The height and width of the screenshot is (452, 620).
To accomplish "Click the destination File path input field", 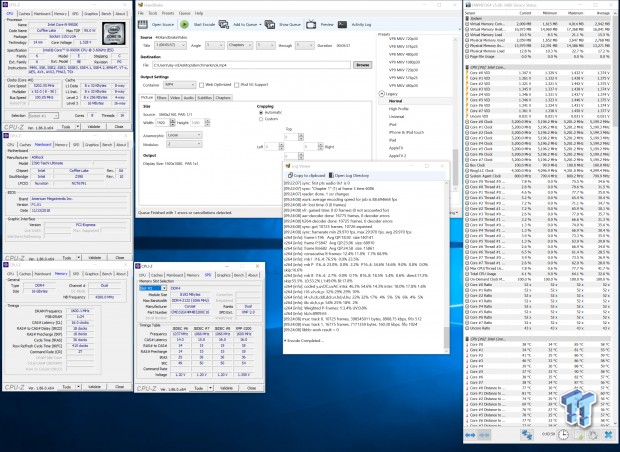I will click(x=251, y=65).
